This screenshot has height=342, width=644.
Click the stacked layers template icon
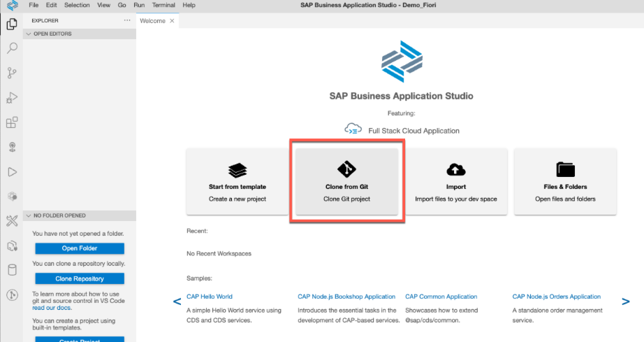[x=237, y=170]
